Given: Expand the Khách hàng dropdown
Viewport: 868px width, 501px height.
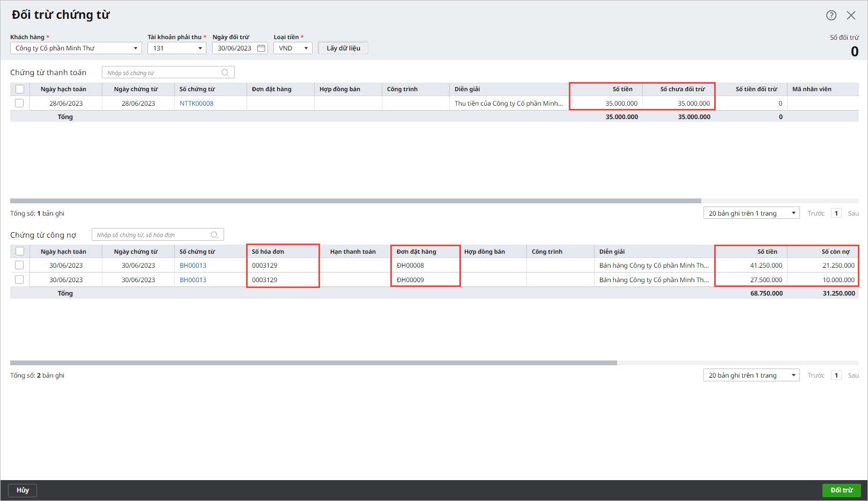Looking at the screenshot, I should 135,48.
